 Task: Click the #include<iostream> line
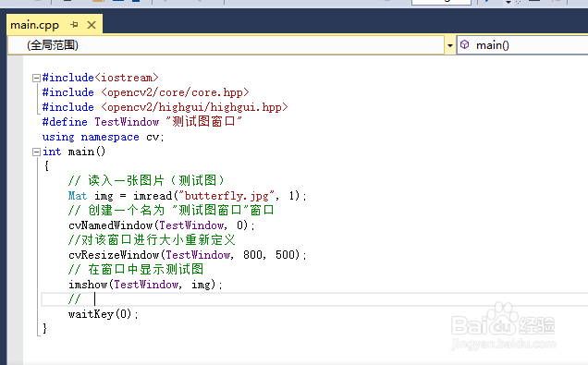tap(101, 78)
